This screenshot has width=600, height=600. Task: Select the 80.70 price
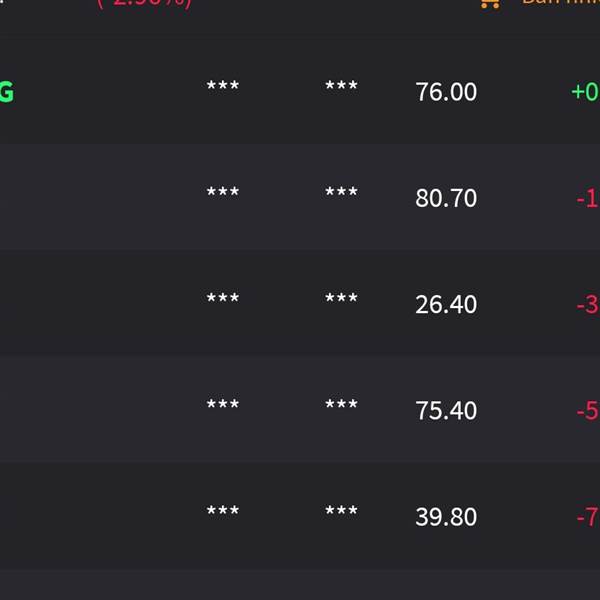[x=446, y=198]
